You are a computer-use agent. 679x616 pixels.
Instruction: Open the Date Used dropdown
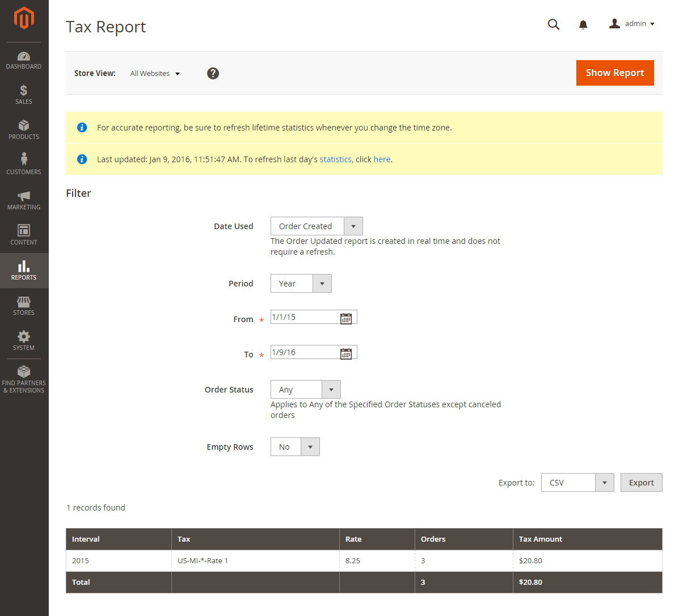(x=317, y=226)
